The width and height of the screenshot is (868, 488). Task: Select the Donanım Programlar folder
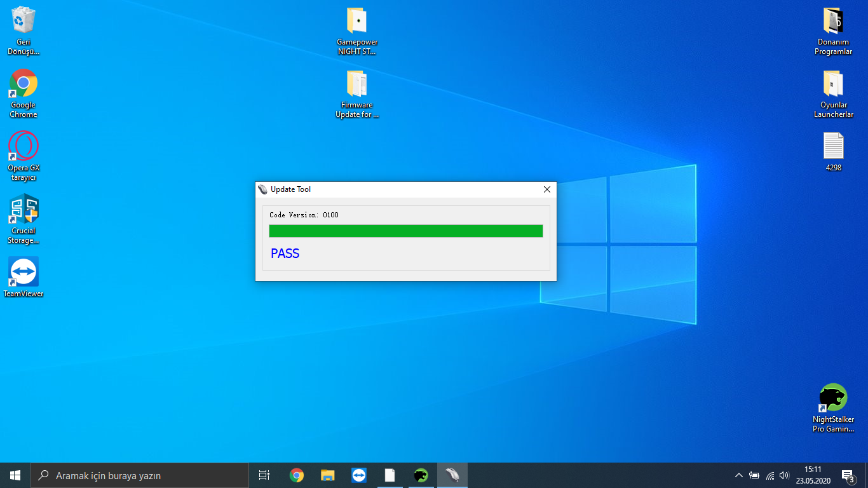pos(833,30)
